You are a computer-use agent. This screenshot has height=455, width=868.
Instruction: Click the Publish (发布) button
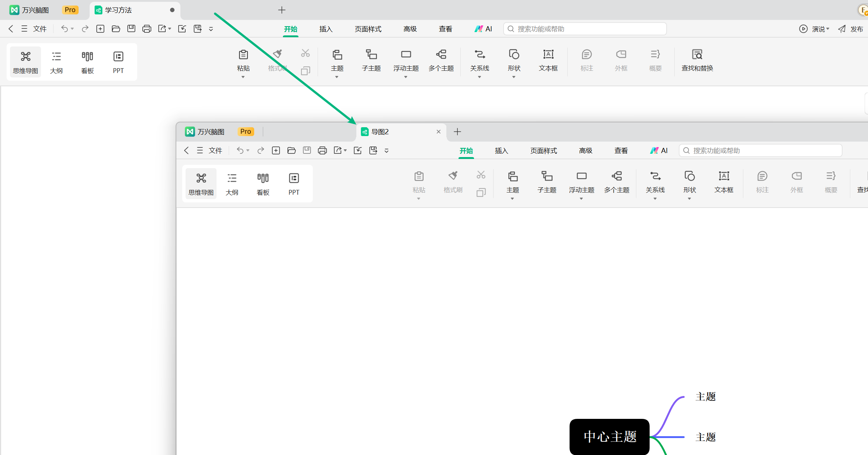click(x=850, y=29)
